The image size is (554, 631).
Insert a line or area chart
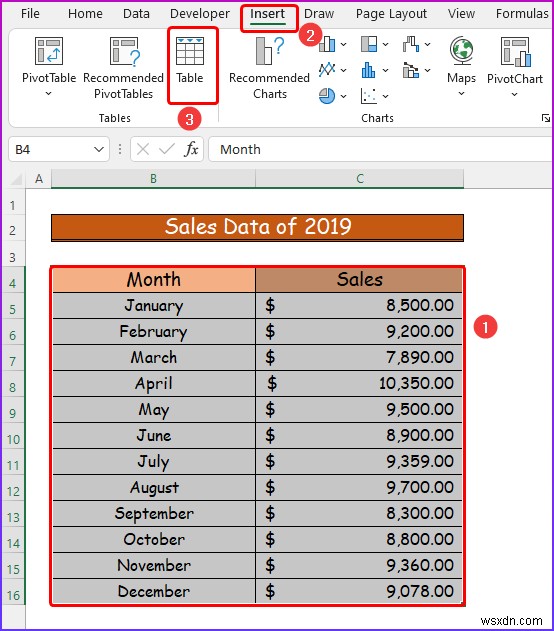(327, 70)
